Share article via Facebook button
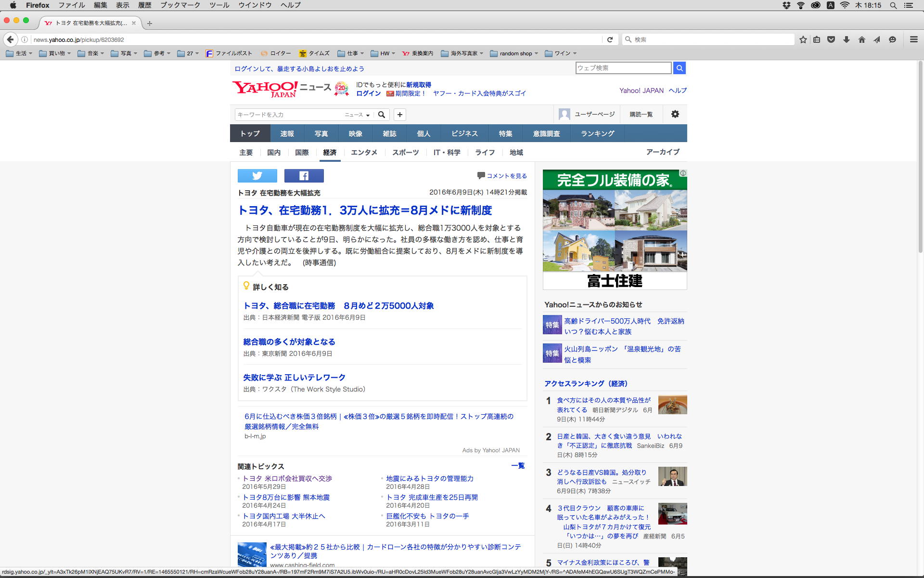The image size is (924, 578). [304, 176]
